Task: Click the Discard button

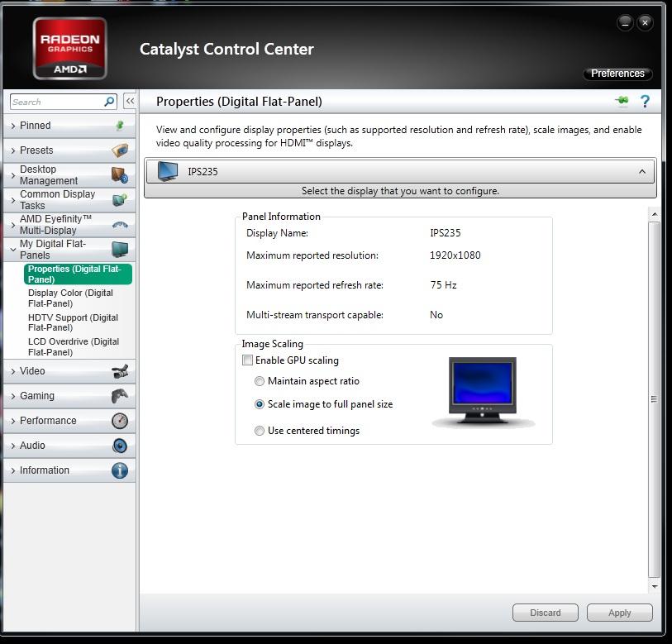Action: point(546,613)
